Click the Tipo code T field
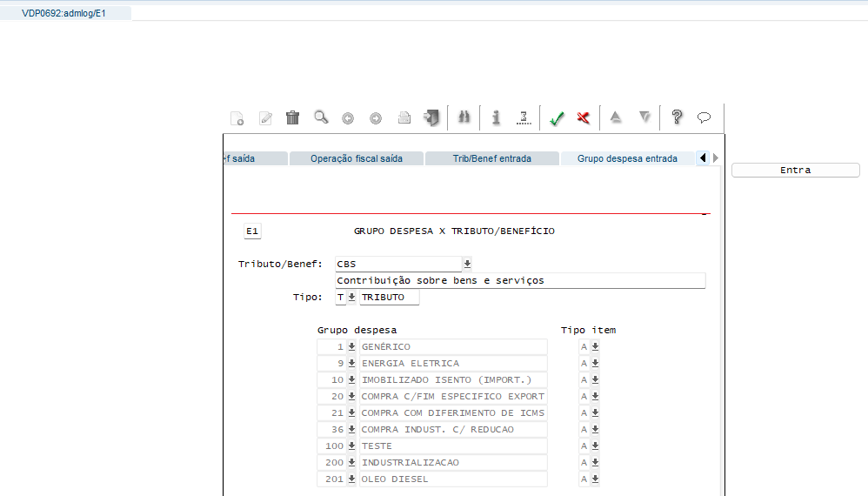868x496 pixels. [340, 298]
